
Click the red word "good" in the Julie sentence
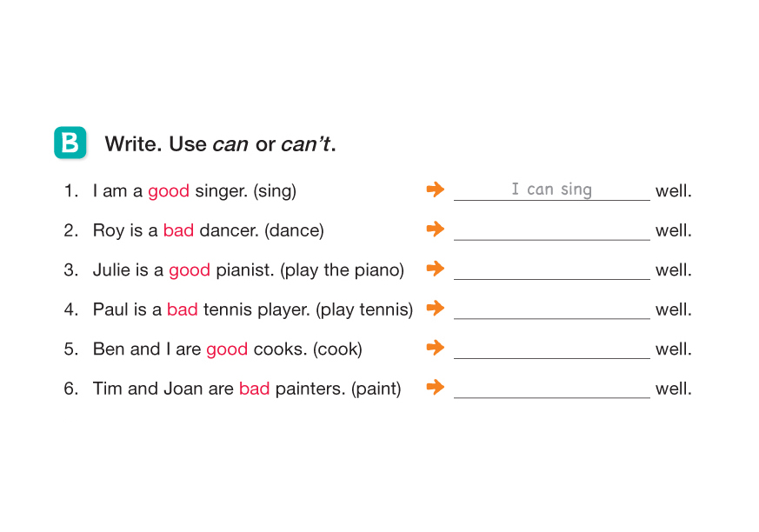[x=190, y=270]
